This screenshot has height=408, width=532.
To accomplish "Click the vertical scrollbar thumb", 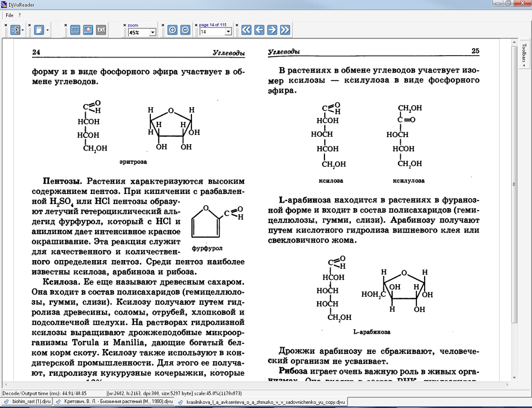I will (x=515, y=184).
